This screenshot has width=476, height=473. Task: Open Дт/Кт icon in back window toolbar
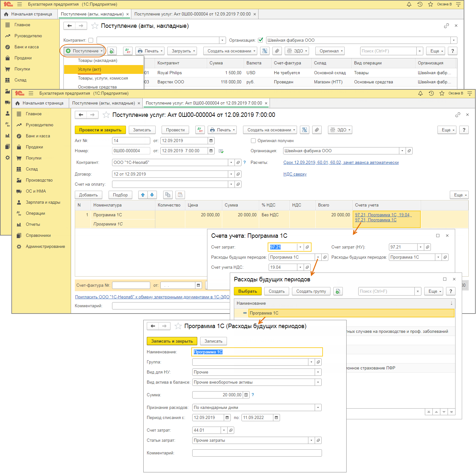[128, 51]
